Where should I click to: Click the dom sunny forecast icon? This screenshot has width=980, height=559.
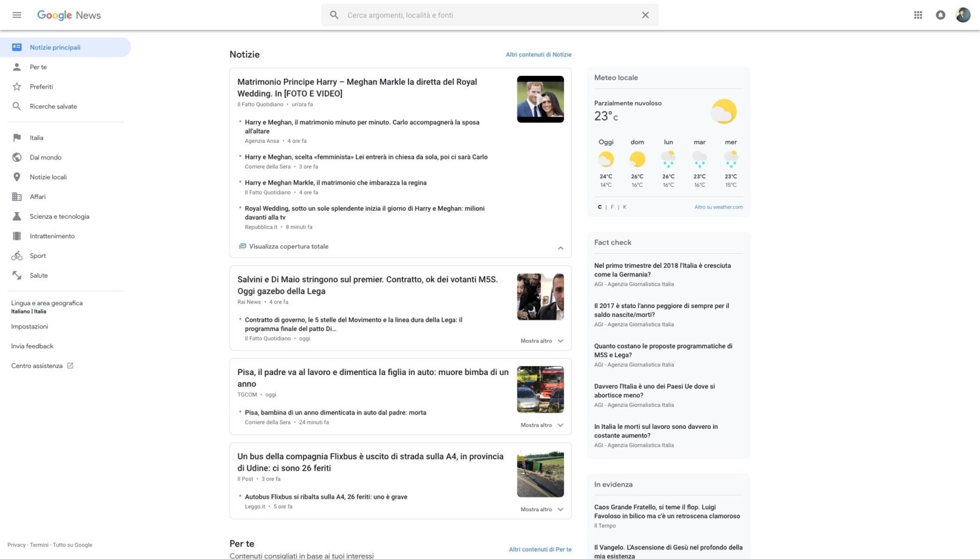(637, 159)
